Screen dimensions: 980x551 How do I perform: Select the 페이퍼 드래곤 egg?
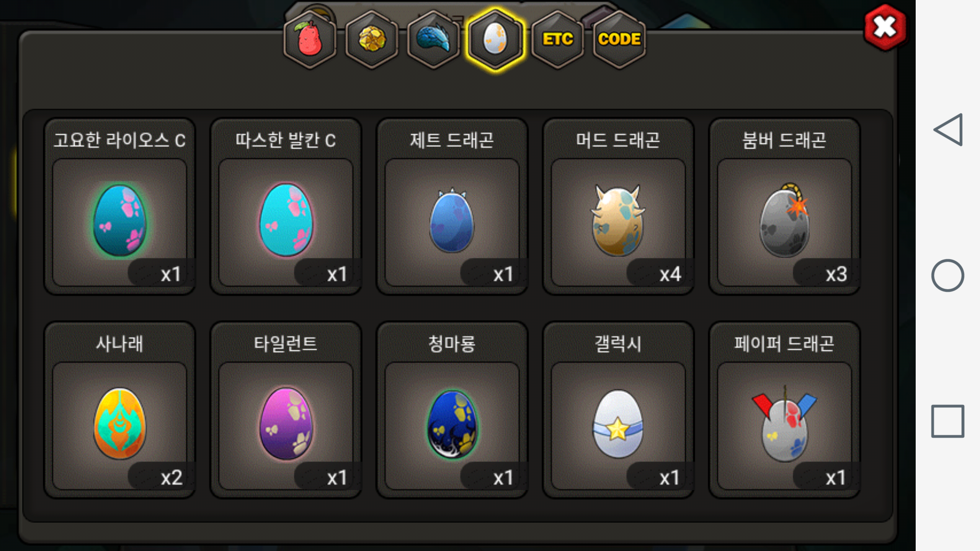[x=784, y=410]
